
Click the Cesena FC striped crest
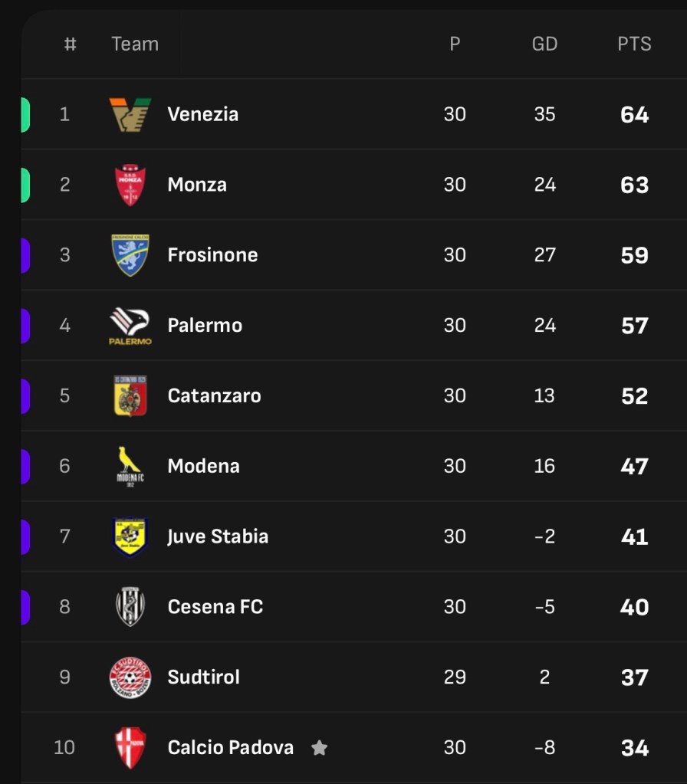click(130, 607)
